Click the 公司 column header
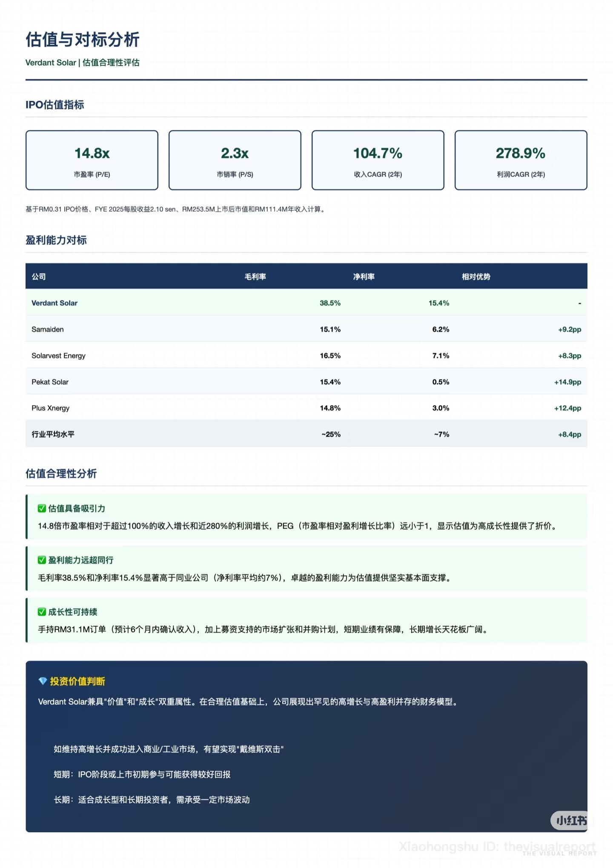The height and width of the screenshot is (868, 613). coord(39,277)
